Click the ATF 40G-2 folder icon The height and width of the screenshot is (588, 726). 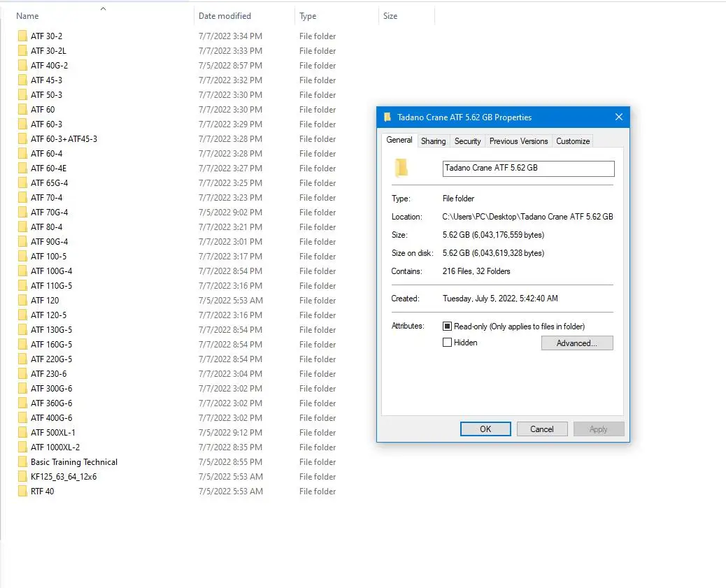pyautogui.click(x=22, y=65)
